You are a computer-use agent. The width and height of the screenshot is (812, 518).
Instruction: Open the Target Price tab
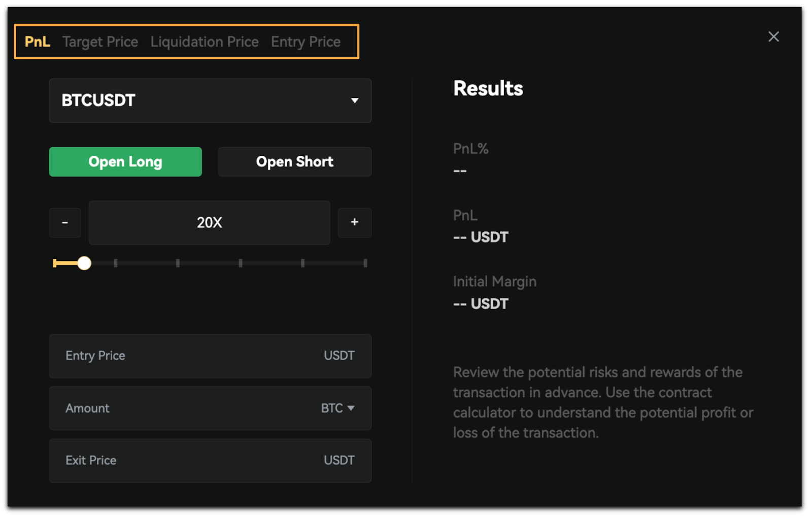pos(100,42)
